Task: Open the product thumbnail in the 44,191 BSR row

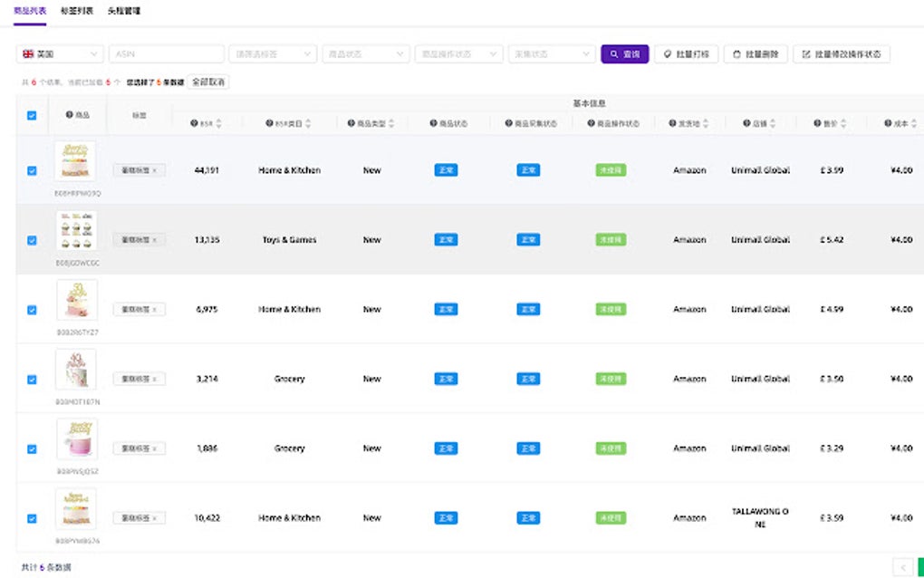Action: (75, 160)
